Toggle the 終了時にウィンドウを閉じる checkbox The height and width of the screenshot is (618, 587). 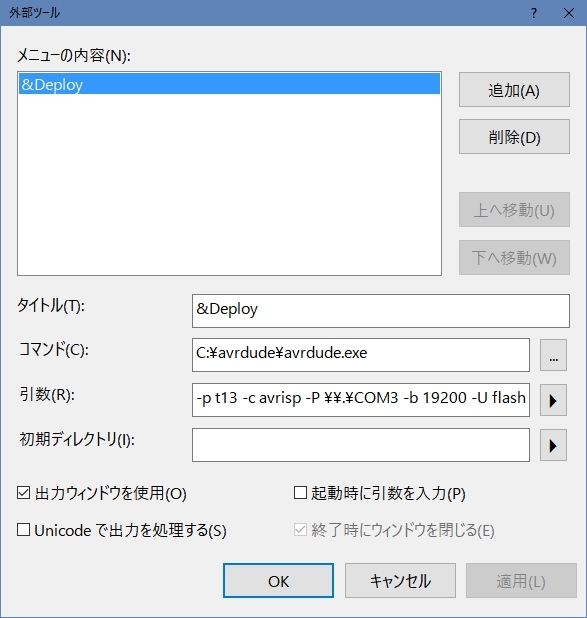pyautogui.click(x=300, y=530)
